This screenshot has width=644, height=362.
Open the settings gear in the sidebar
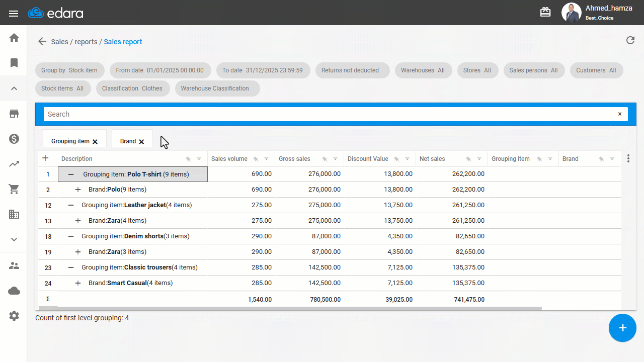14,316
